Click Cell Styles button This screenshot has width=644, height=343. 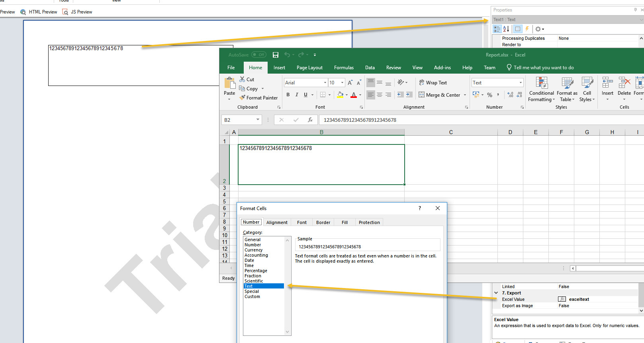tap(587, 90)
